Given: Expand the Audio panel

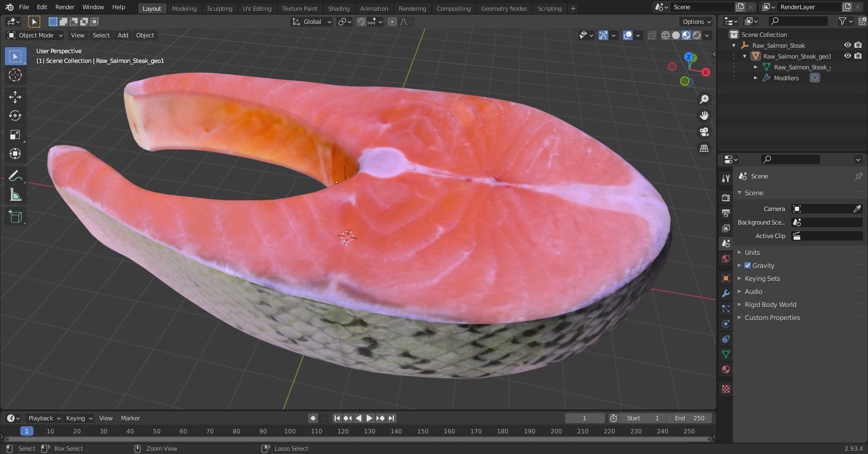Looking at the screenshot, I should coord(753,291).
